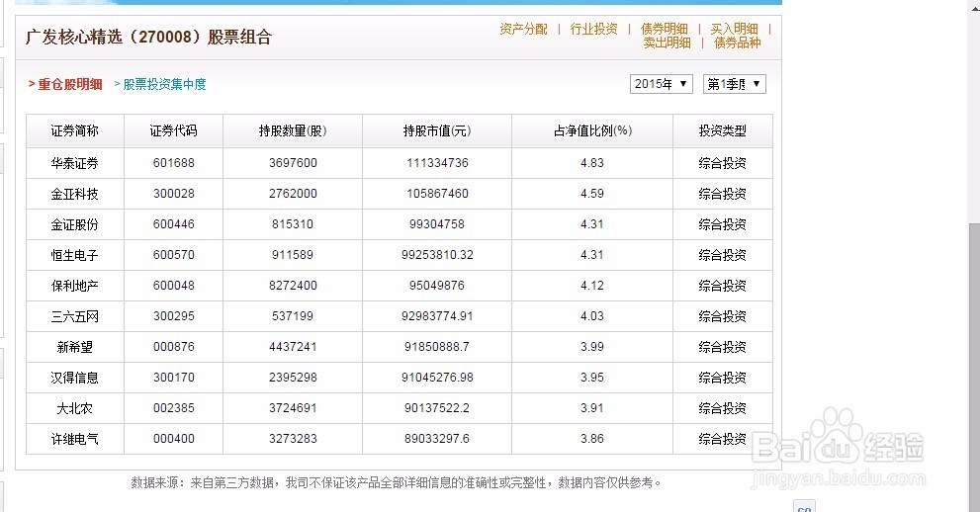Click net value ratio 4.59
Screen dimensions: 980x512
pyautogui.click(x=592, y=194)
